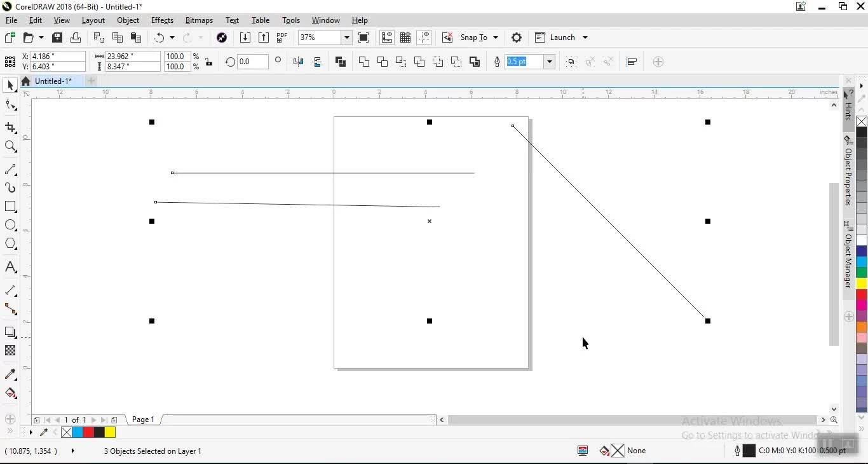868x464 pixels.
Task: Click the cyan swatch in document palette
Action: click(x=78, y=432)
